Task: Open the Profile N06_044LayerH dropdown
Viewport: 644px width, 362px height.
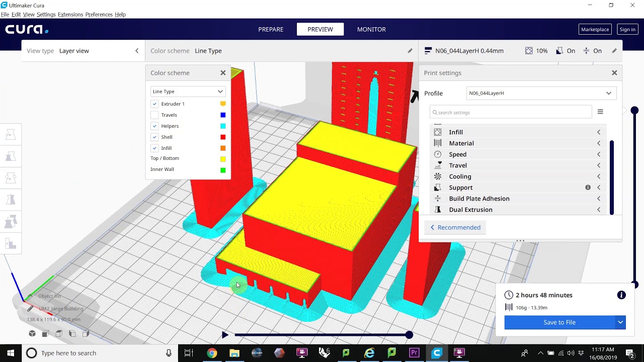Action: coord(541,93)
